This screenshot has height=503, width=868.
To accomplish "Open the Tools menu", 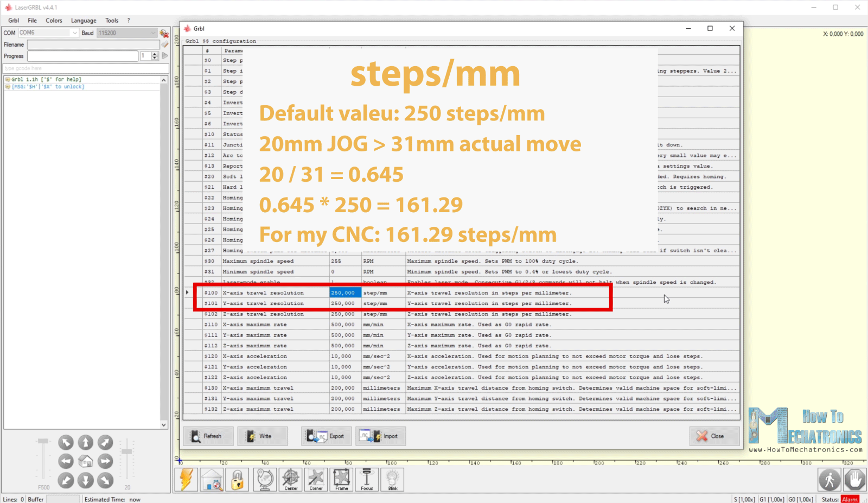I will pos(112,20).
